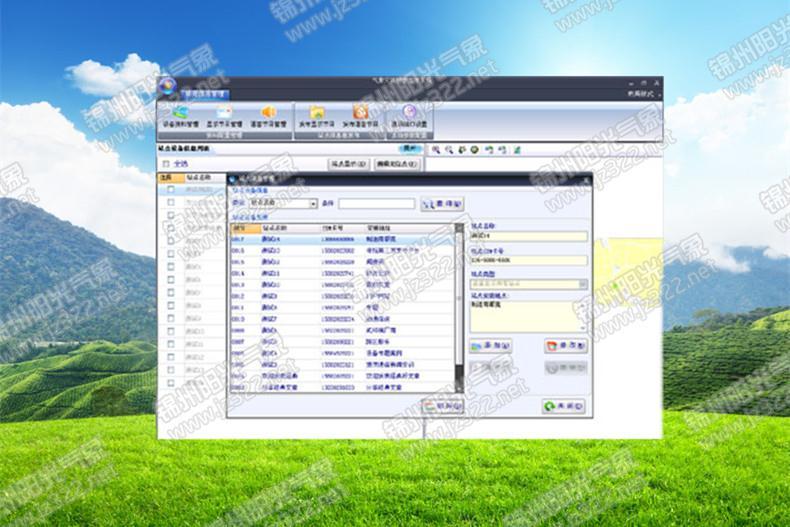This screenshot has height=527, width=790.
Task: Click the envelope icon in ribbon
Action: click(224, 112)
